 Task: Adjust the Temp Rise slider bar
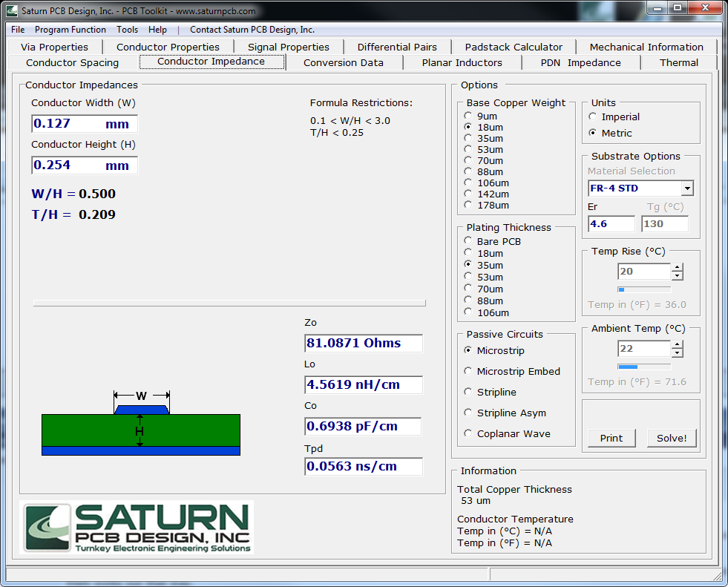click(x=644, y=289)
